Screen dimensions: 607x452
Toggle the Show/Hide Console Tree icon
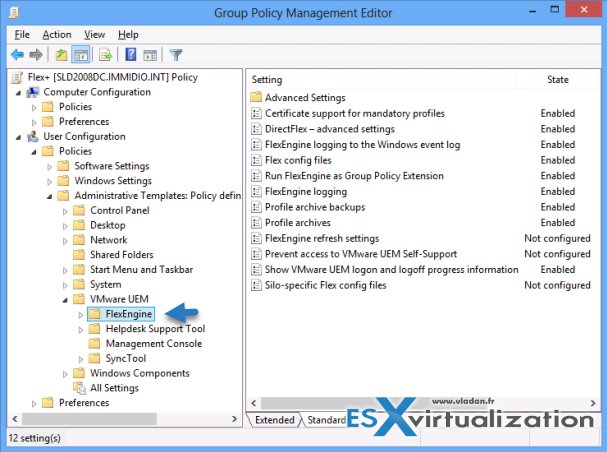[x=81, y=55]
